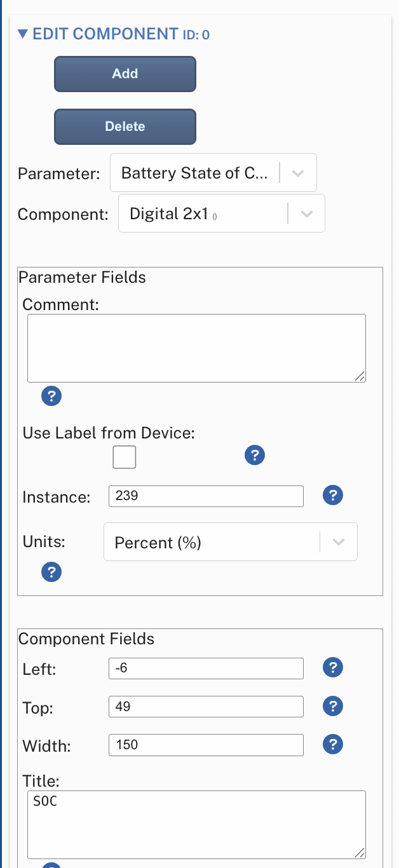This screenshot has height=868, width=399.
Task: Select the Top position input
Action: [206, 706]
